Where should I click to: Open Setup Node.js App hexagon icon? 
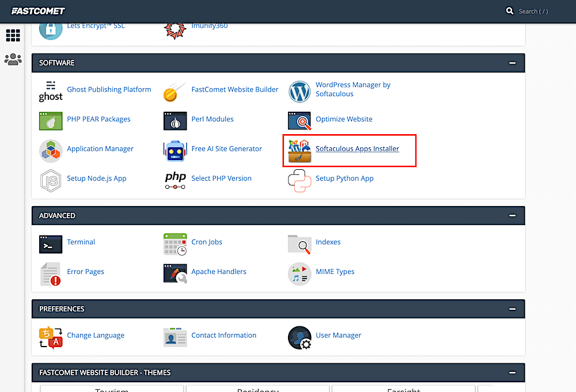click(x=51, y=181)
